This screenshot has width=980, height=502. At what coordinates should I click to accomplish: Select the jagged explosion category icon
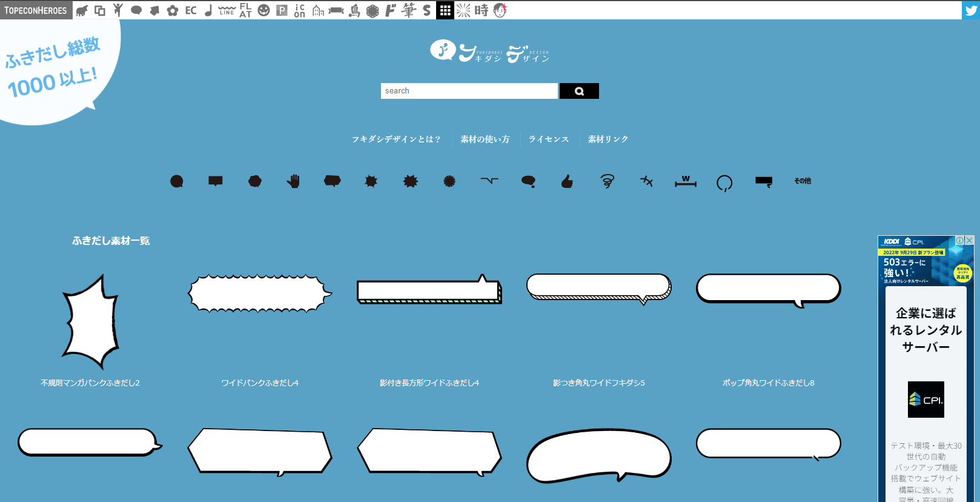[x=411, y=181]
